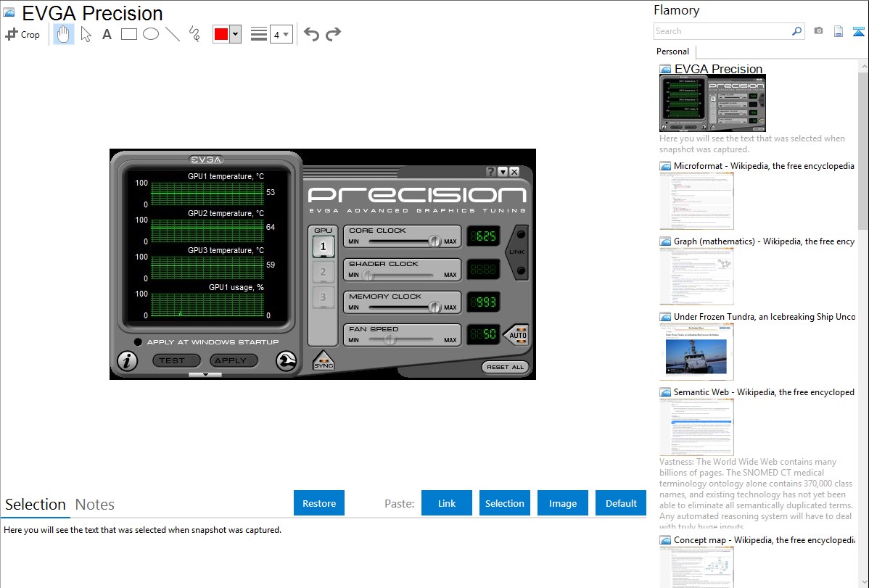Viewport: 869px width, 588px height.
Task: Click the Default paste button
Action: [621, 503]
